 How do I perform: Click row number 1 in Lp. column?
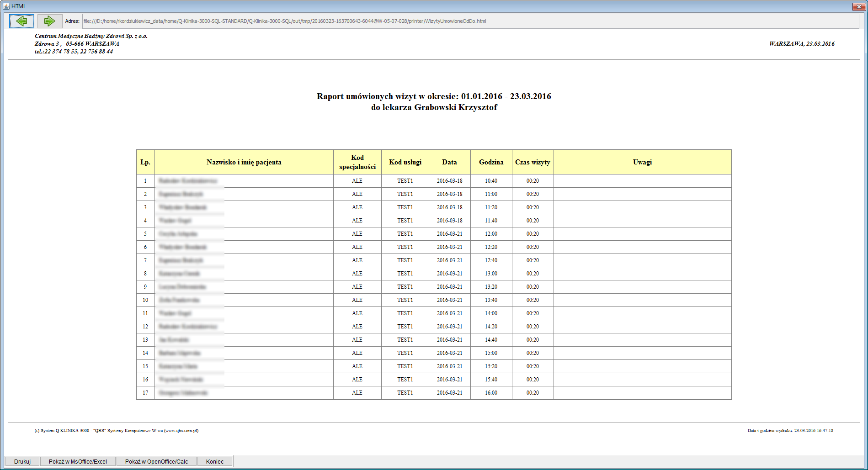(145, 181)
